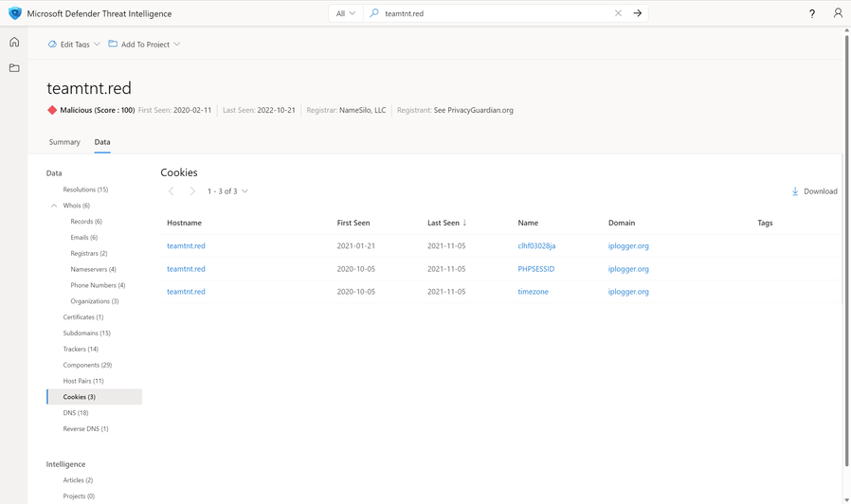Submit search with the arrow icon

637,13
